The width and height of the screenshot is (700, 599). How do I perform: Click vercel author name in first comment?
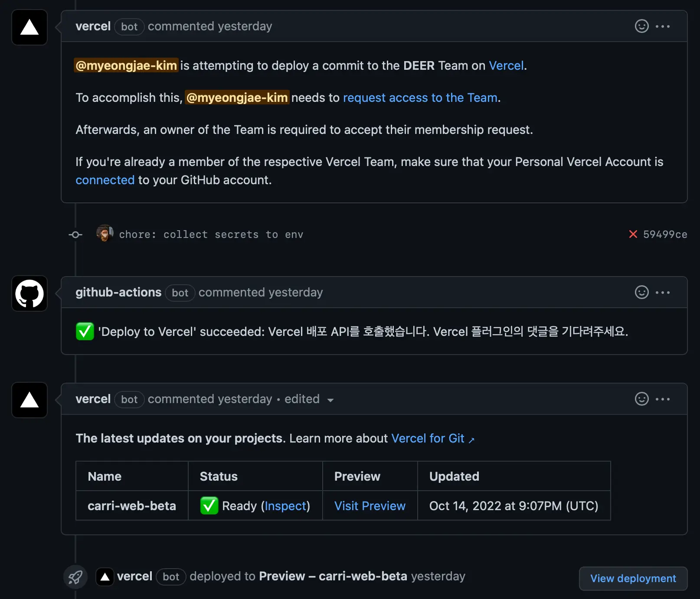(x=93, y=26)
